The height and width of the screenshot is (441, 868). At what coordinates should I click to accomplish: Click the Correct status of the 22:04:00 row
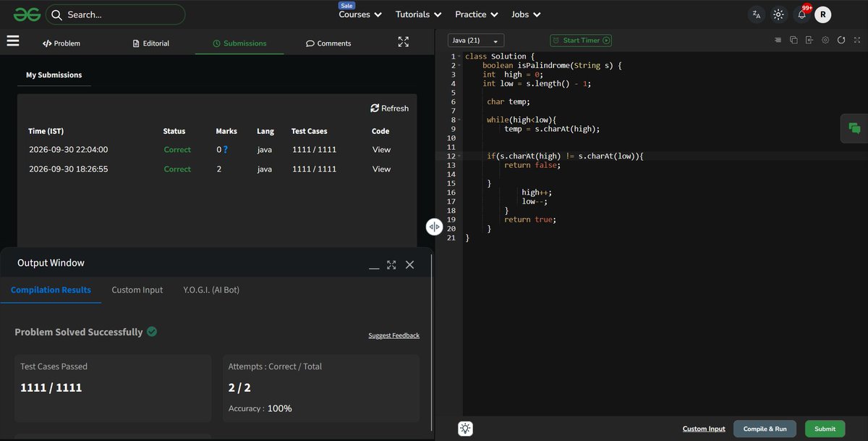point(177,150)
